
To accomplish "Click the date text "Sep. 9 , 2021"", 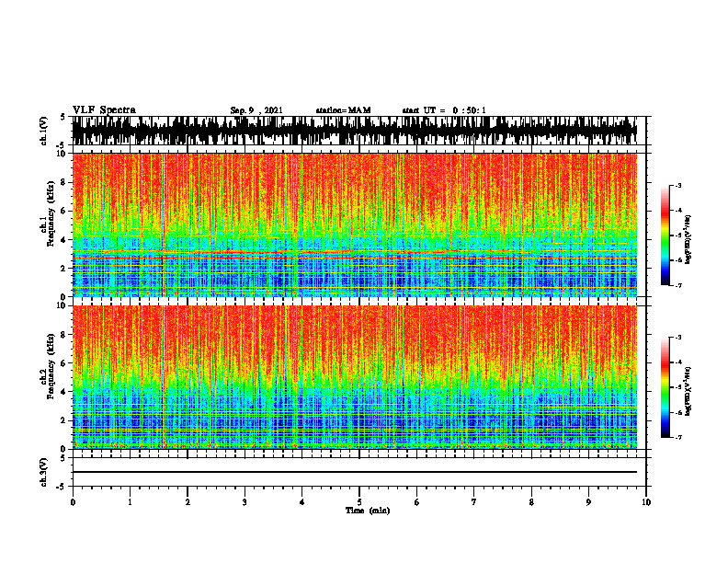I will coord(256,110).
